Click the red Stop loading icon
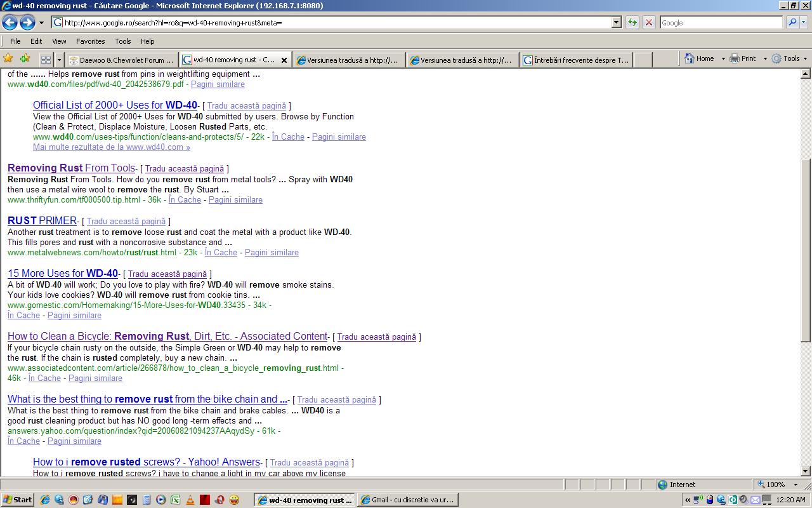 648,23
